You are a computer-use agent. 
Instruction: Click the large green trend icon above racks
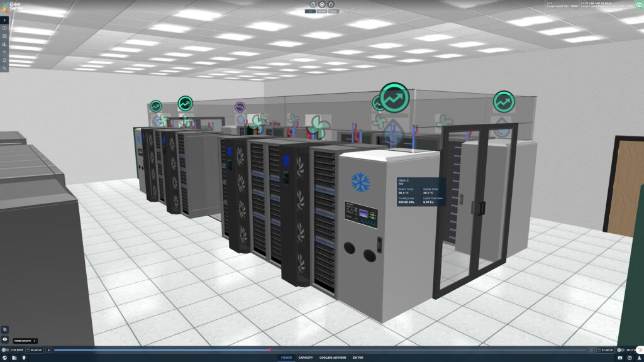[394, 98]
